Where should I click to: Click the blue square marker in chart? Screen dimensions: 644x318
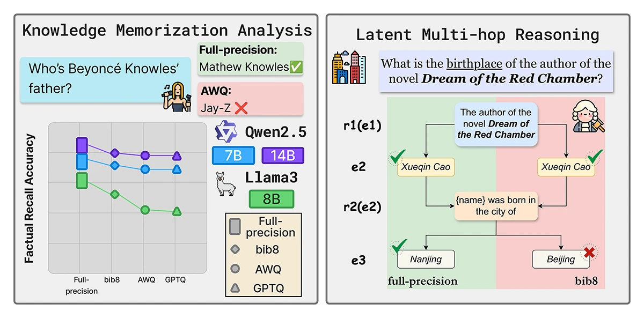82,161
